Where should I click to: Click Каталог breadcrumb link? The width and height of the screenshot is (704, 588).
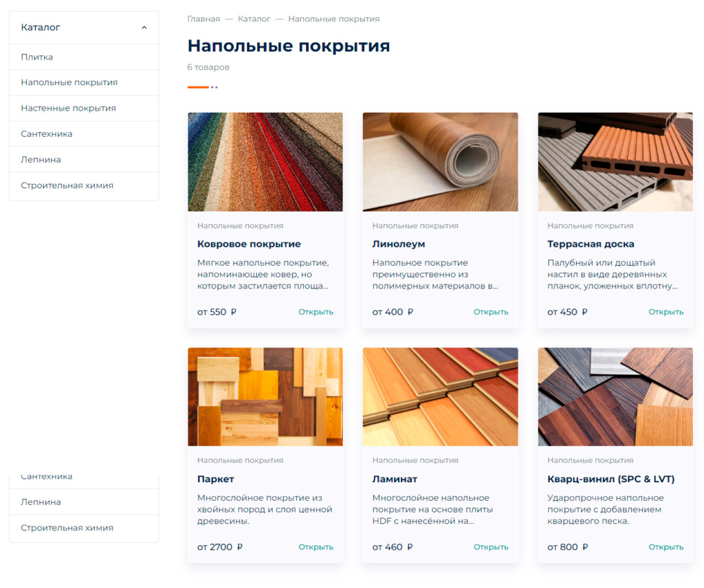pyautogui.click(x=254, y=19)
